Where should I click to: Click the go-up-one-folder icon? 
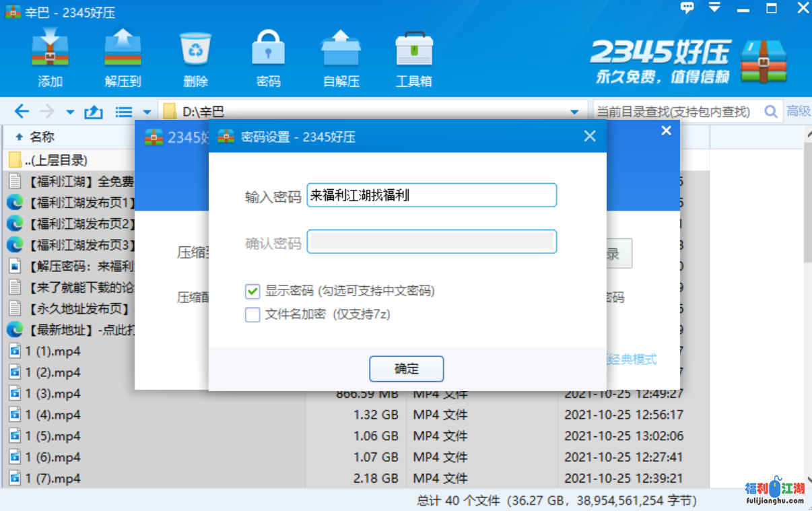click(93, 112)
